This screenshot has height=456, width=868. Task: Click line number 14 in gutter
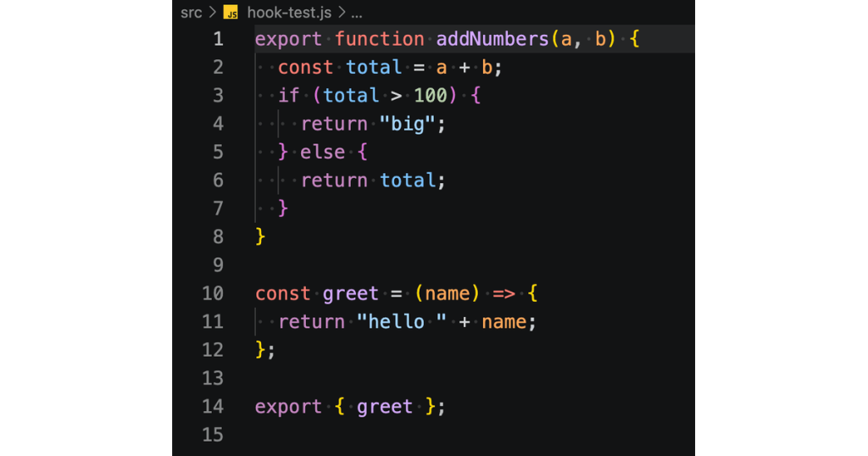point(213,407)
